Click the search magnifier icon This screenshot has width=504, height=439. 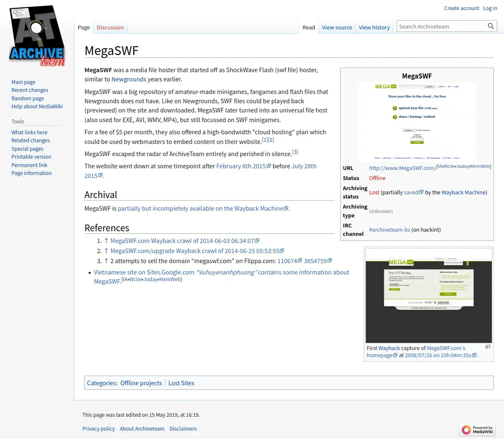491,26
